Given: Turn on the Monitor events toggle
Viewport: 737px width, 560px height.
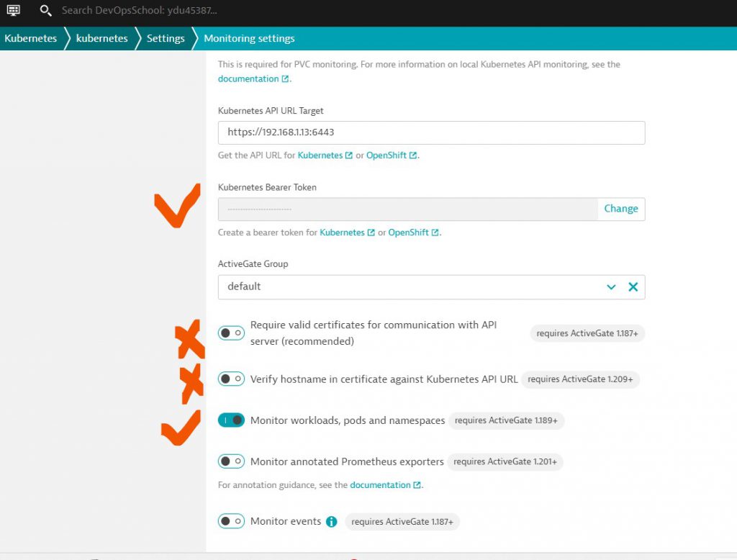Looking at the screenshot, I should (231, 521).
